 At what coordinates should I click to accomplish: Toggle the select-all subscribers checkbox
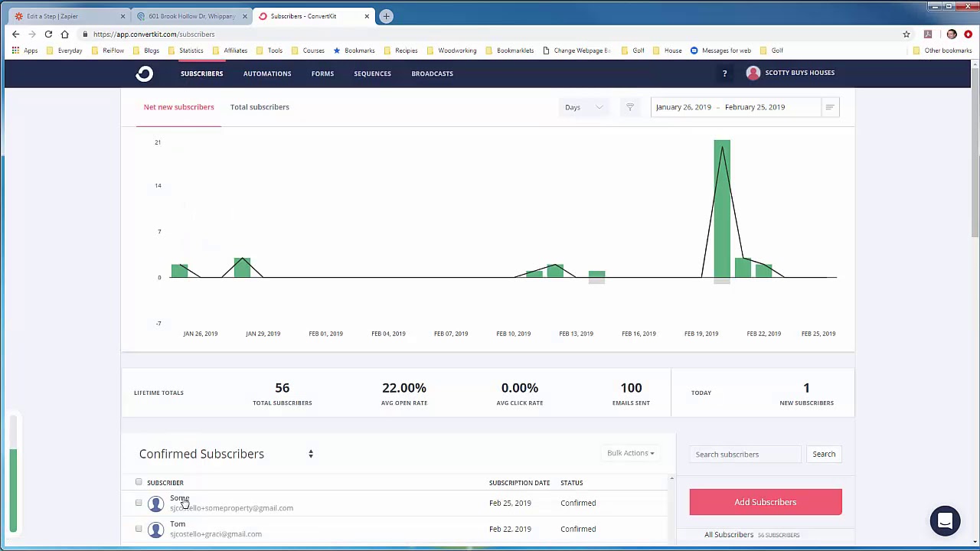(x=139, y=482)
